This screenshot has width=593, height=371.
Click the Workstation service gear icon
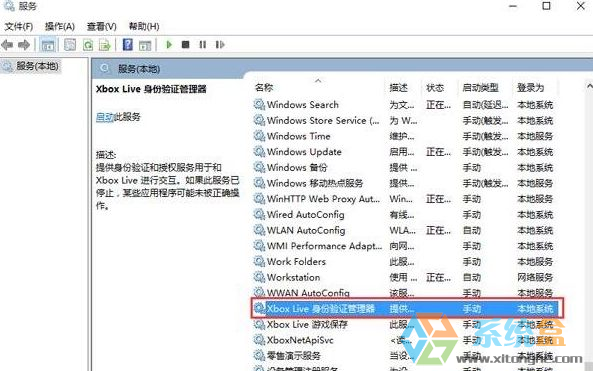pos(259,277)
